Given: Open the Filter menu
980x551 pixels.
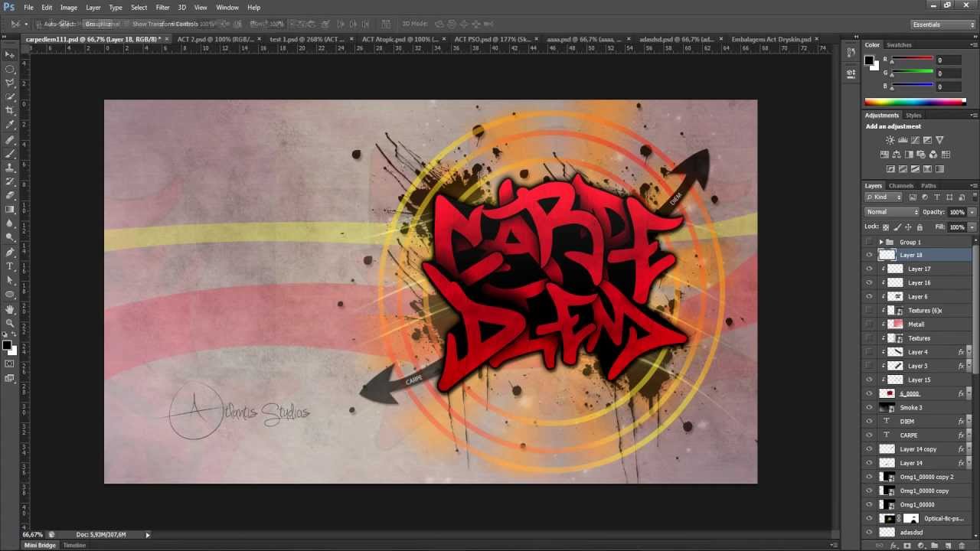Looking at the screenshot, I should 162,7.
